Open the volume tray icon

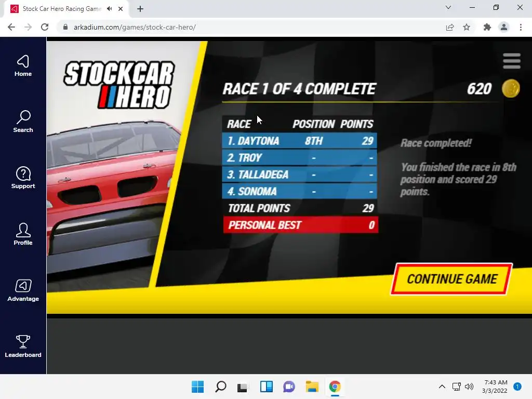(469, 387)
